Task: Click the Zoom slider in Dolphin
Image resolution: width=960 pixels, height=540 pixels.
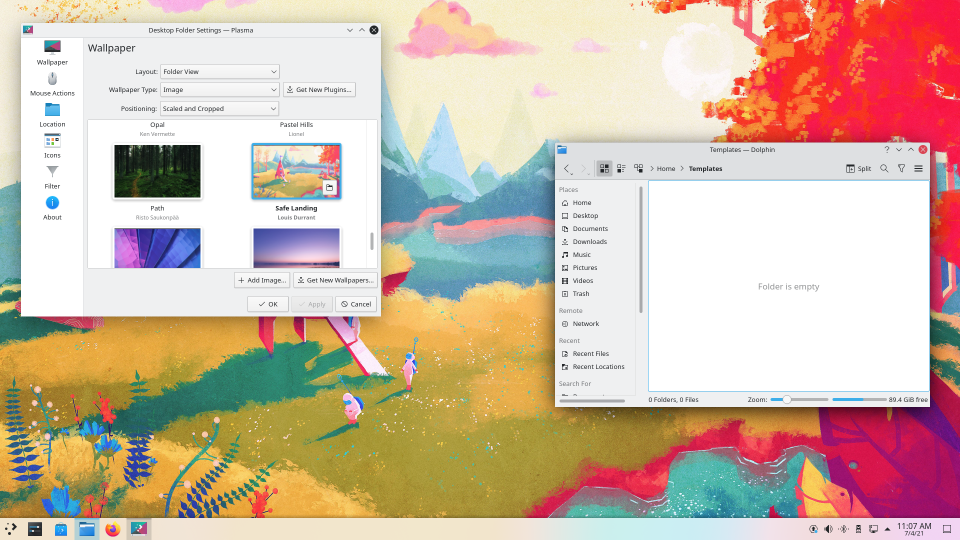Action: (x=798, y=400)
